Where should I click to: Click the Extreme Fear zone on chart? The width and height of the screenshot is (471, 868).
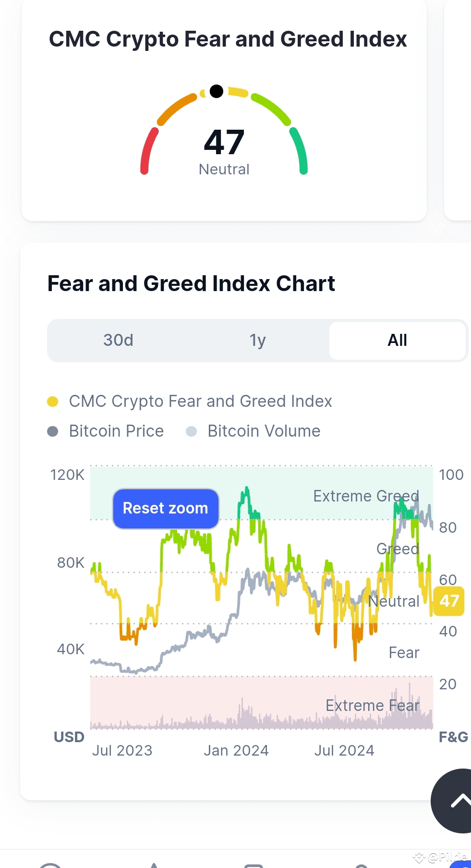coord(262,702)
